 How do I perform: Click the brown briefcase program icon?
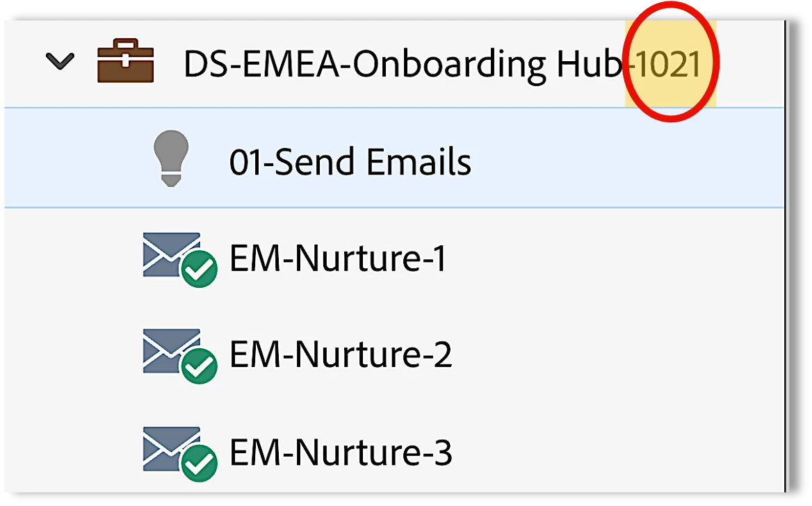[x=126, y=60]
